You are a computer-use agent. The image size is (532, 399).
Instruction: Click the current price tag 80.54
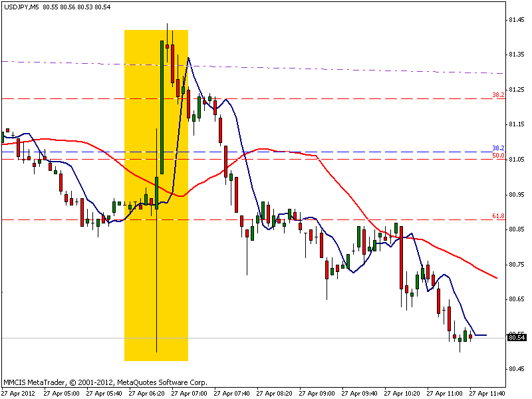(x=517, y=338)
